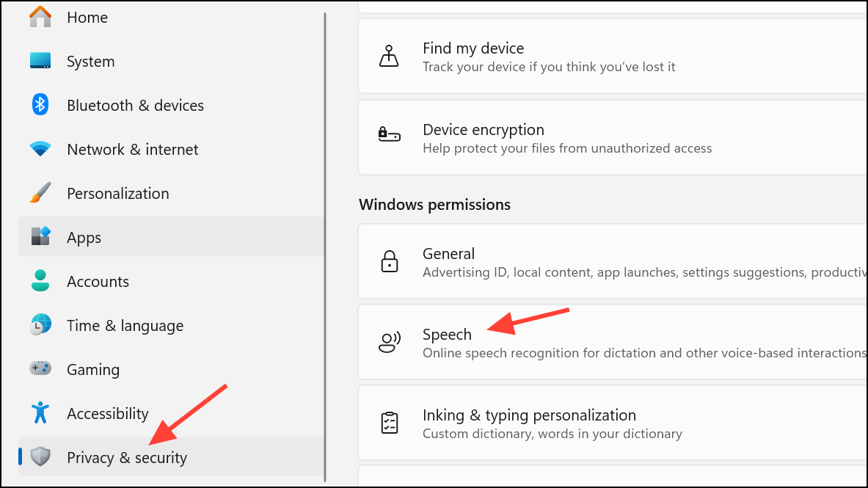This screenshot has width=868, height=488.
Task: Switch to the Apps section
Action: 84,237
